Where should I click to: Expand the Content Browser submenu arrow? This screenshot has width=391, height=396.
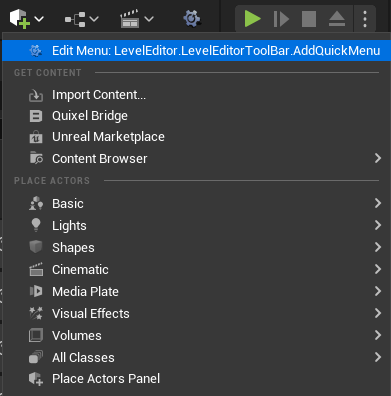(378, 158)
